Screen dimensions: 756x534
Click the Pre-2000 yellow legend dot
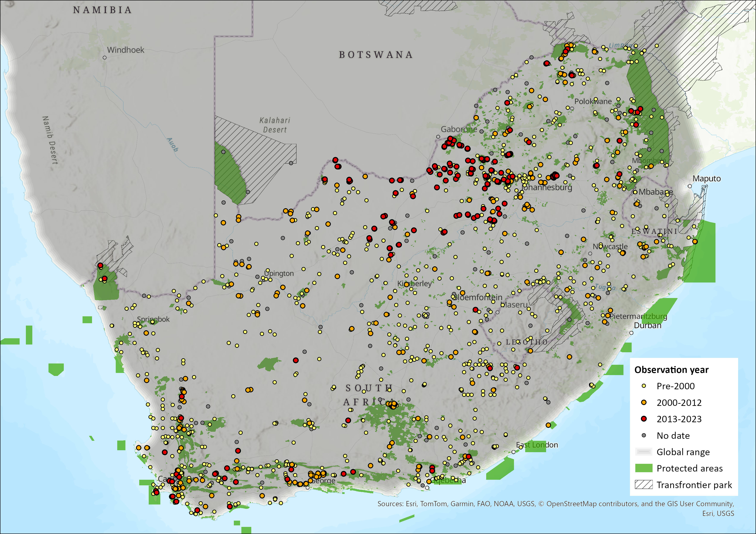pyautogui.click(x=644, y=386)
